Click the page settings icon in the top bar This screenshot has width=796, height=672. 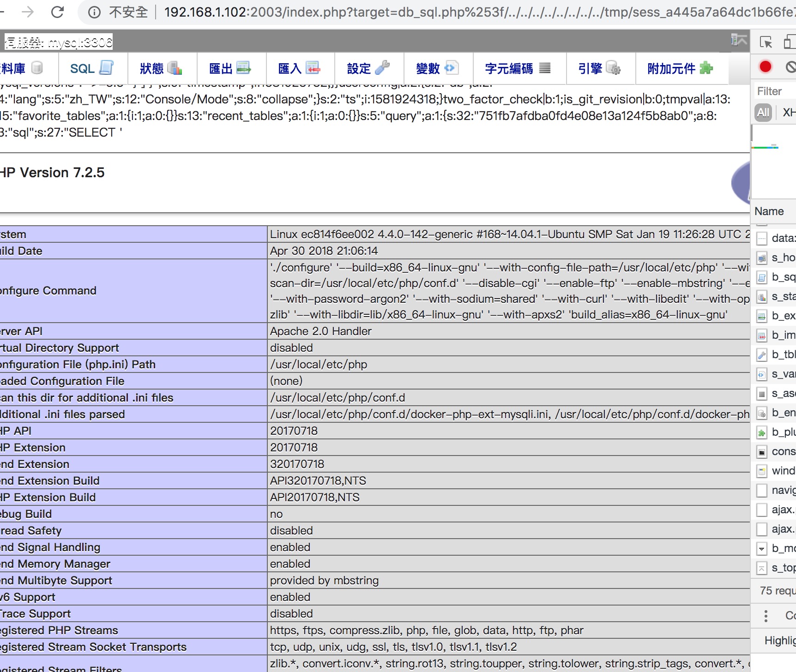click(x=739, y=41)
